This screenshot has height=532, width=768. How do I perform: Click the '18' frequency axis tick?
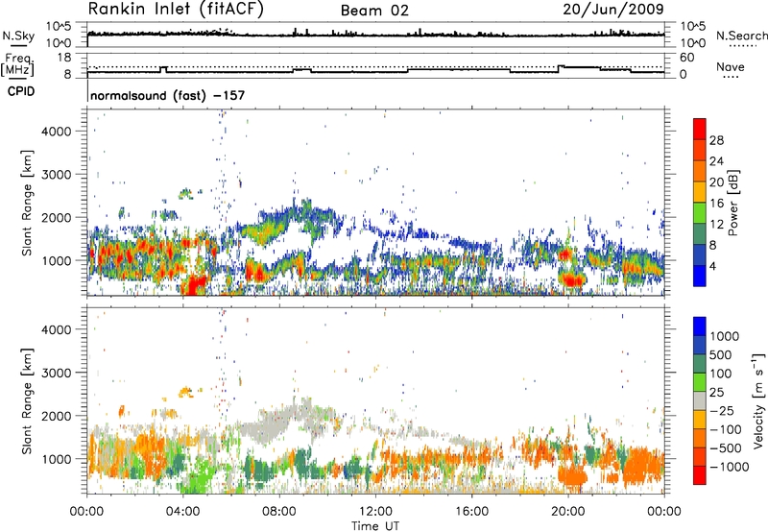(x=63, y=58)
